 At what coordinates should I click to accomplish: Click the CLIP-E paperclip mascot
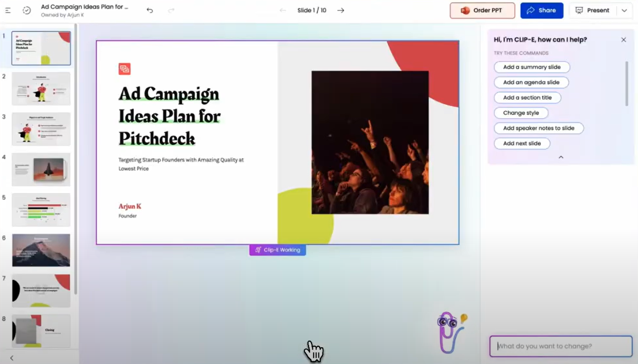pos(452,332)
